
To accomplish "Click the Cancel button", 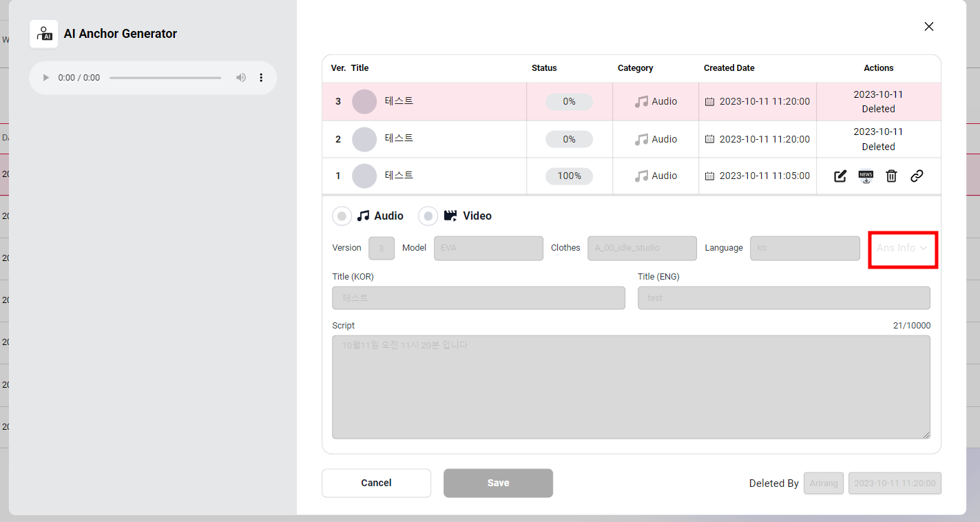I will pyautogui.click(x=376, y=483).
